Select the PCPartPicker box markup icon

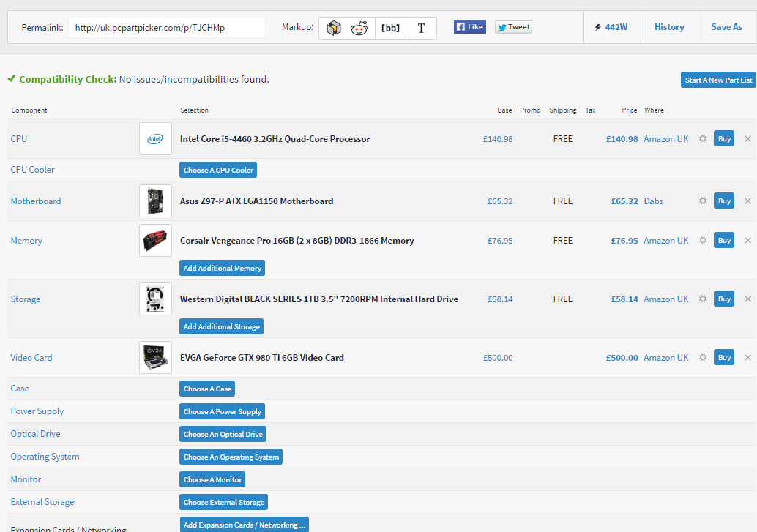click(x=333, y=28)
